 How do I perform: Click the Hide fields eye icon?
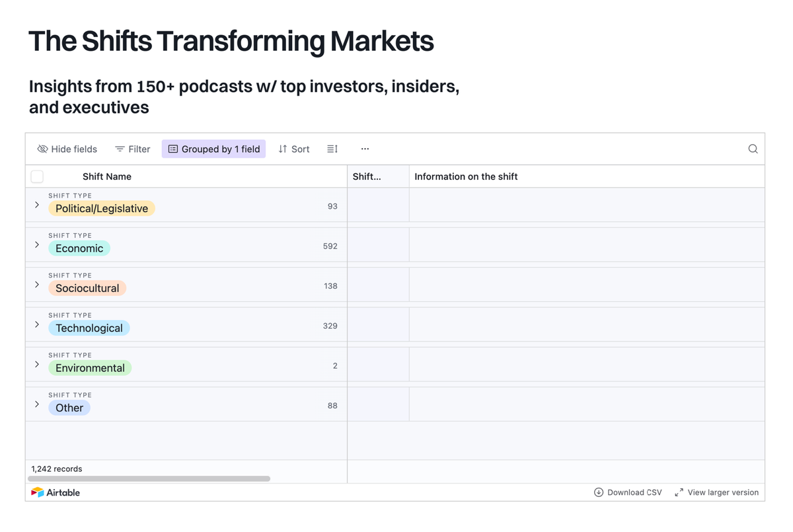(42, 149)
